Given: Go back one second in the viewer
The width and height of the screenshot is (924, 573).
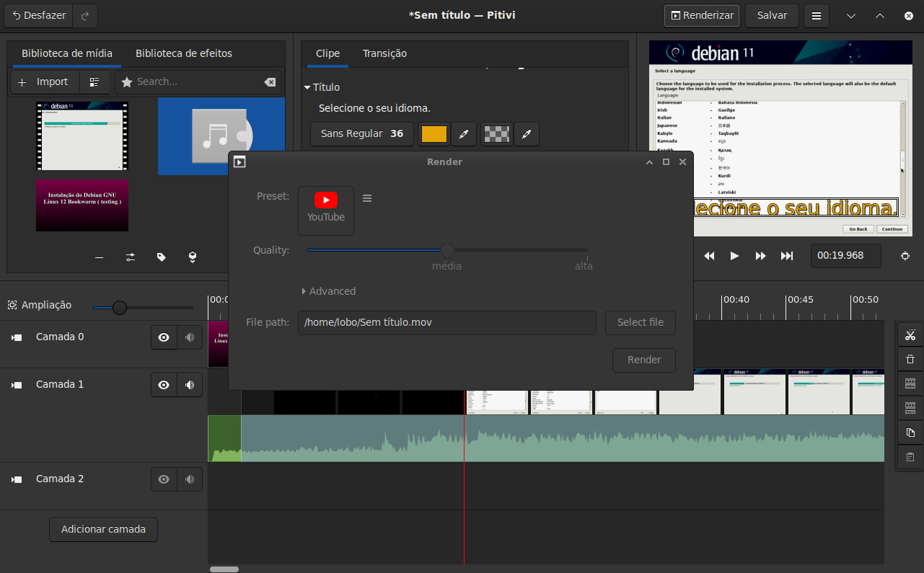Looking at the screenshot, I should (709, 256).
